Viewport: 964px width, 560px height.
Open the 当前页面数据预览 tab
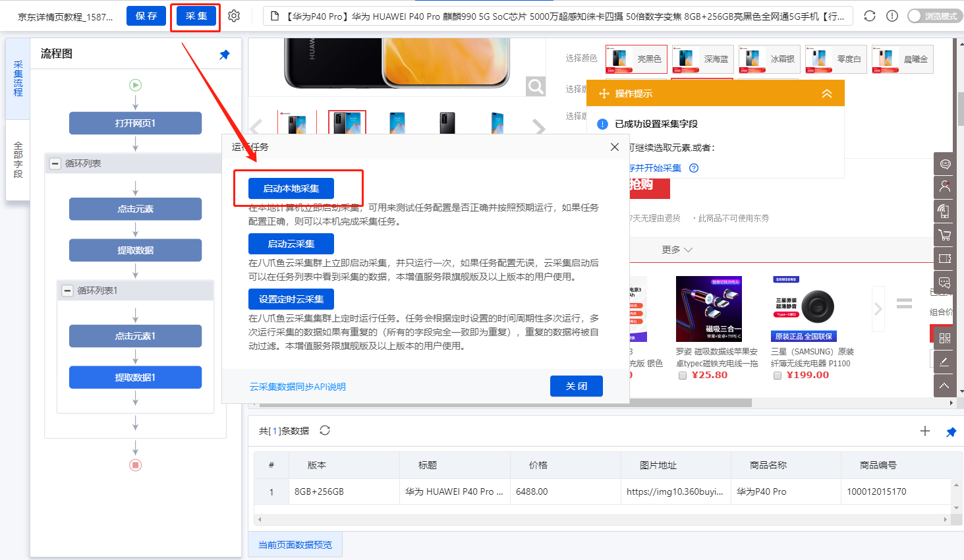point(295,545)
